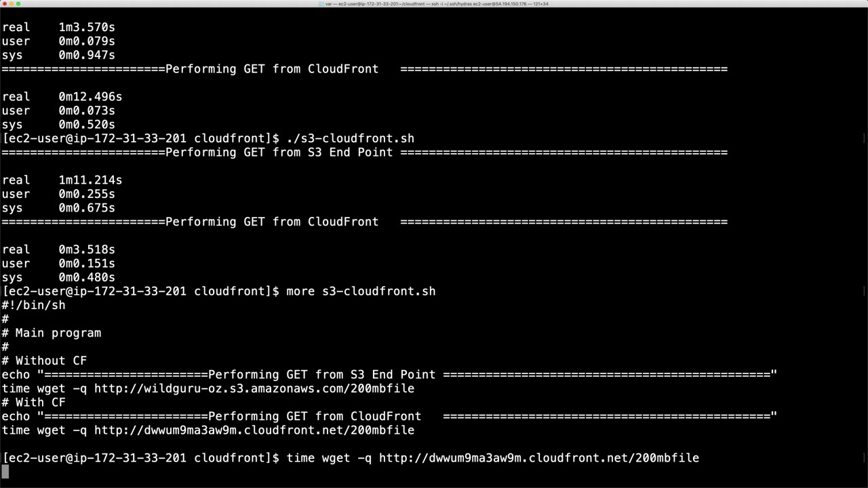Click the '# Without CF' comment
This screenshot has width=868, height=488.
(x=44, y=361)
